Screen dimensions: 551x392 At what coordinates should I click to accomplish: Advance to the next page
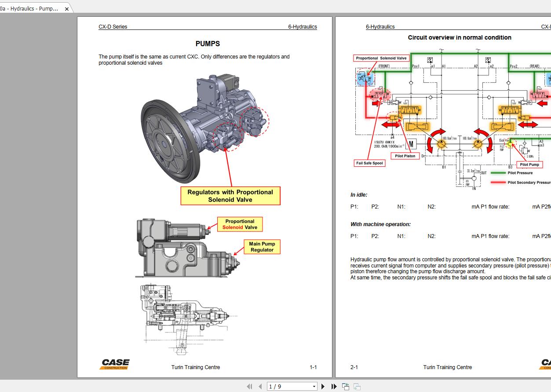[x=323, y=386]
